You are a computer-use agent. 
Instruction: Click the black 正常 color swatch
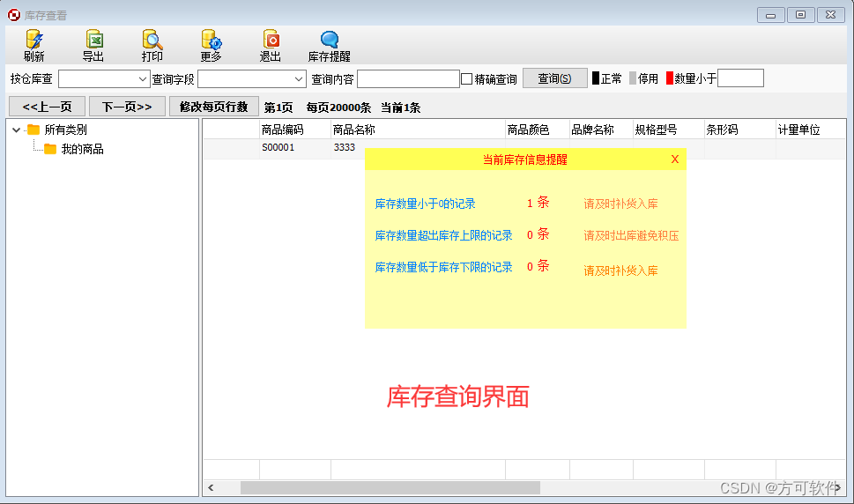tap(596, 78)
